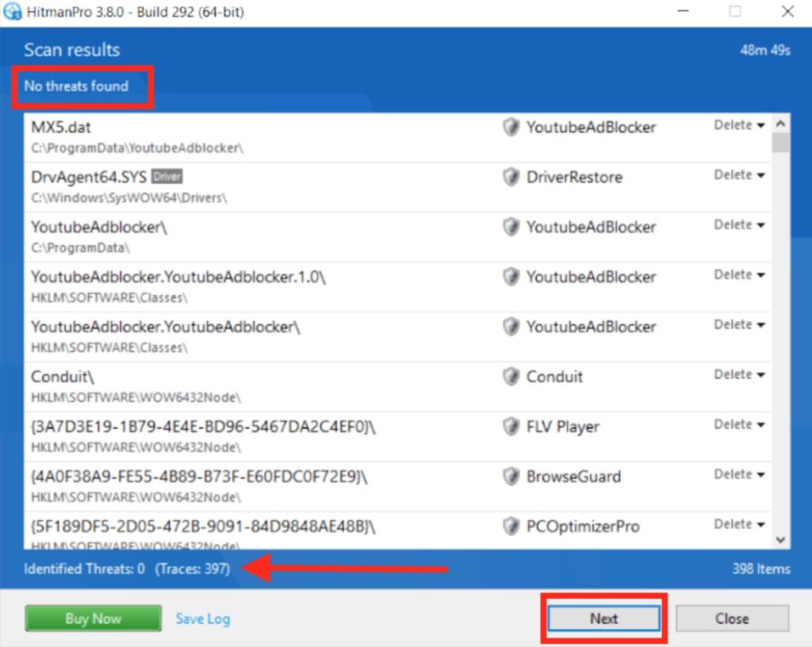Select the MX5.dat file entry
The width and height of the screenshot is (812, 647).
(397, 137)
